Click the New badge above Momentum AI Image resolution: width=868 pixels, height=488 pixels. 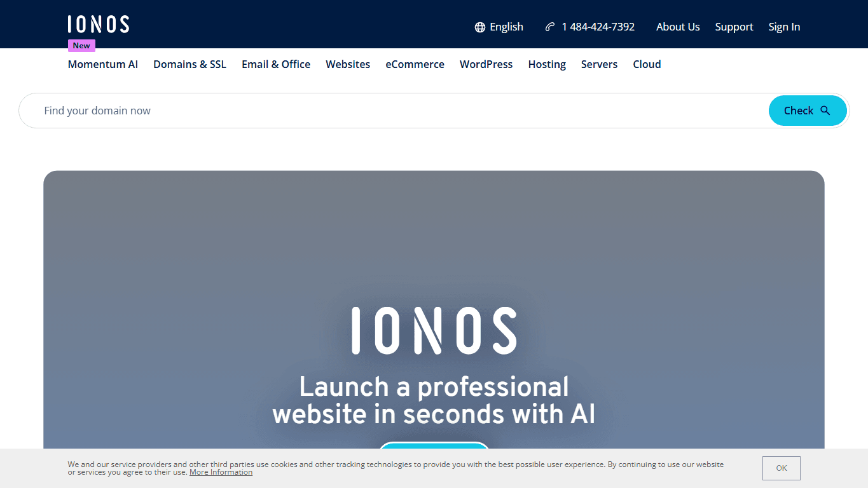[x=81, y=46]
